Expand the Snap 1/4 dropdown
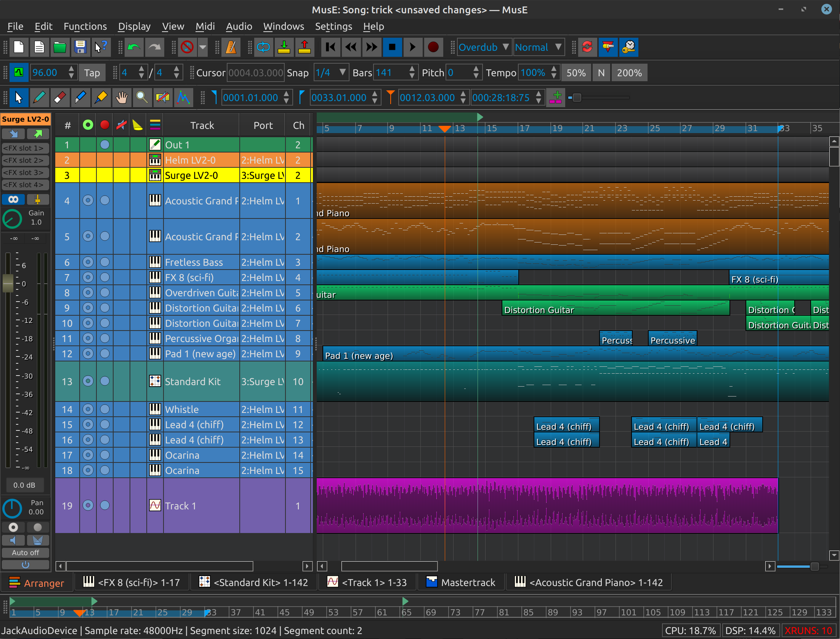 331,73
